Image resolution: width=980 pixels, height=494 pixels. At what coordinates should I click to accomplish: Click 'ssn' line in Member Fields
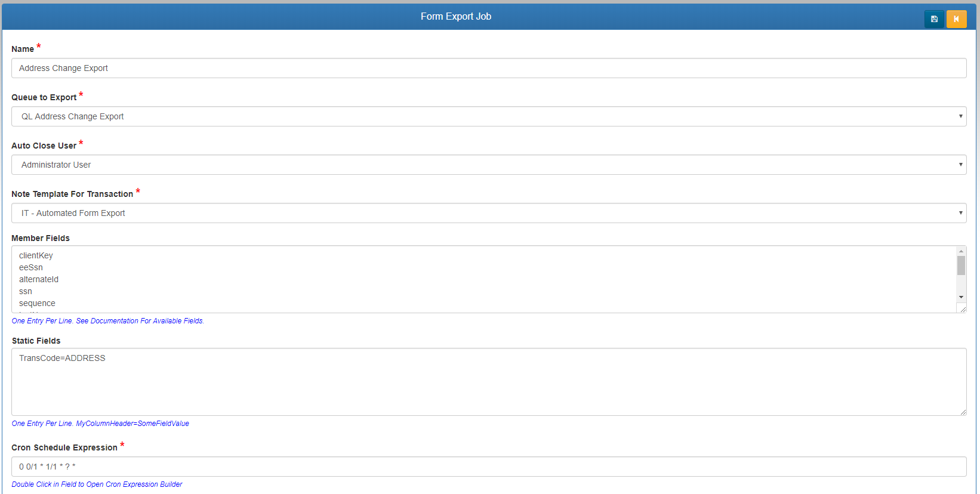[26, 291]
